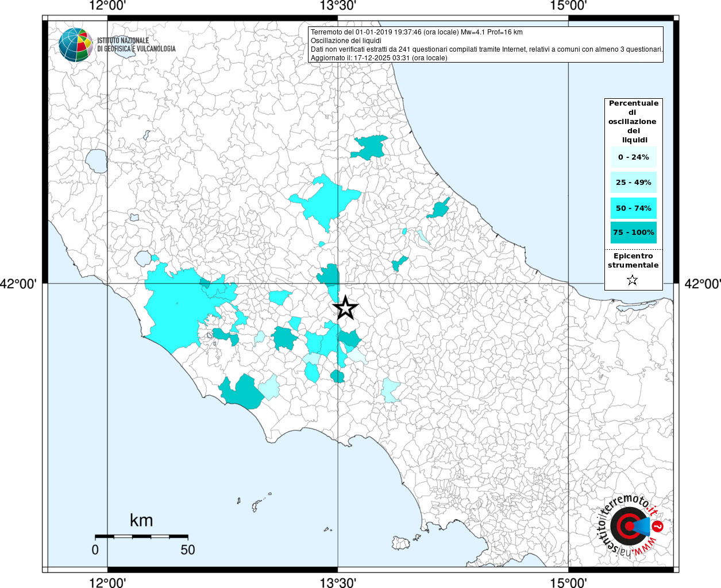Click the INGV globe logo
The width and height of the screenshot is (721, 588).
click(x=75, y=45)
